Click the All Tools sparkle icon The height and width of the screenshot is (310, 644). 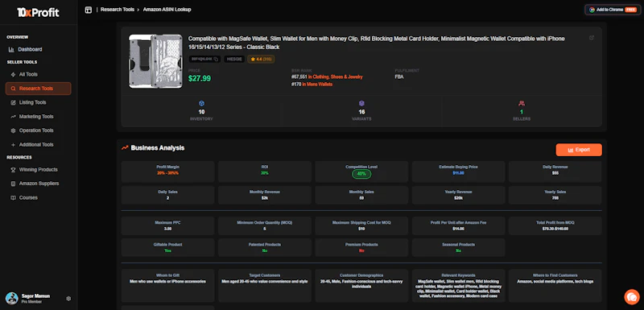coord(13,74)
